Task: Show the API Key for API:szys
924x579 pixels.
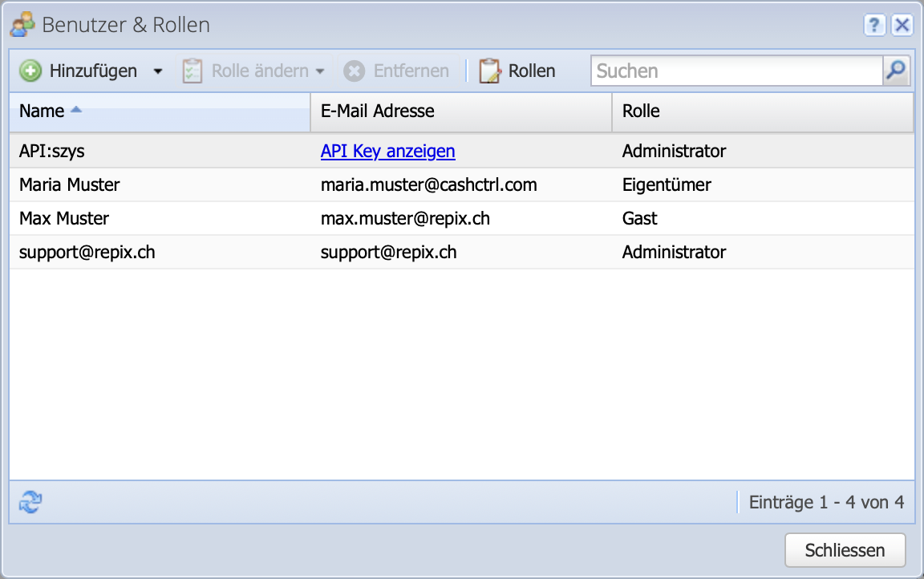Action: tap(387, 151)
